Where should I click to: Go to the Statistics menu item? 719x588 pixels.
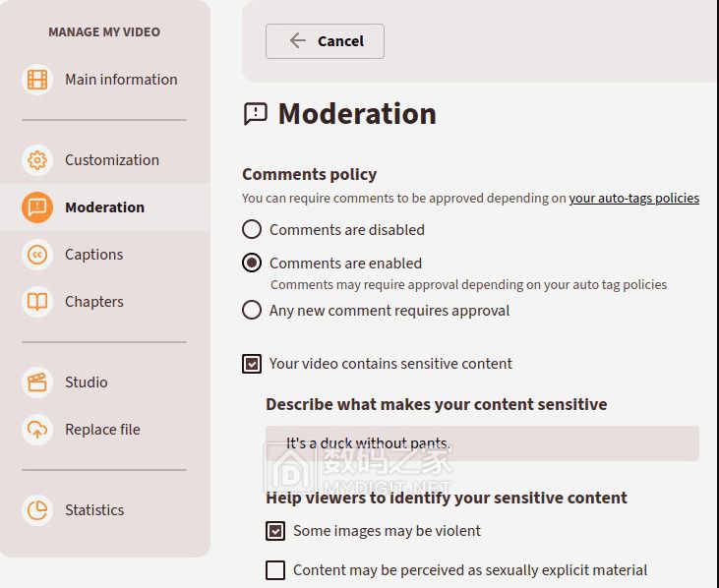tap(94, 510)
